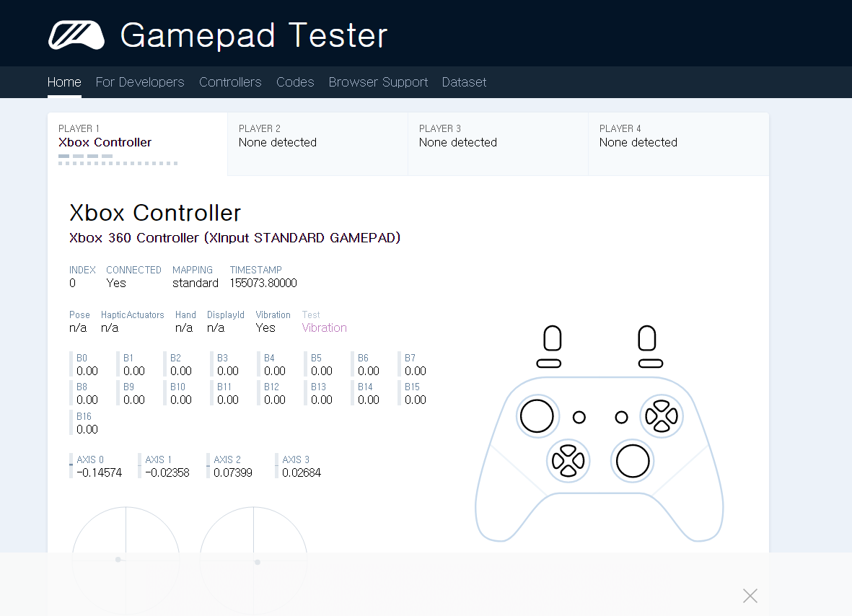Click the Gamepad Tester controller logo
Image resolution: width=852 pixels, height=616 pixels.
(76, 35)
